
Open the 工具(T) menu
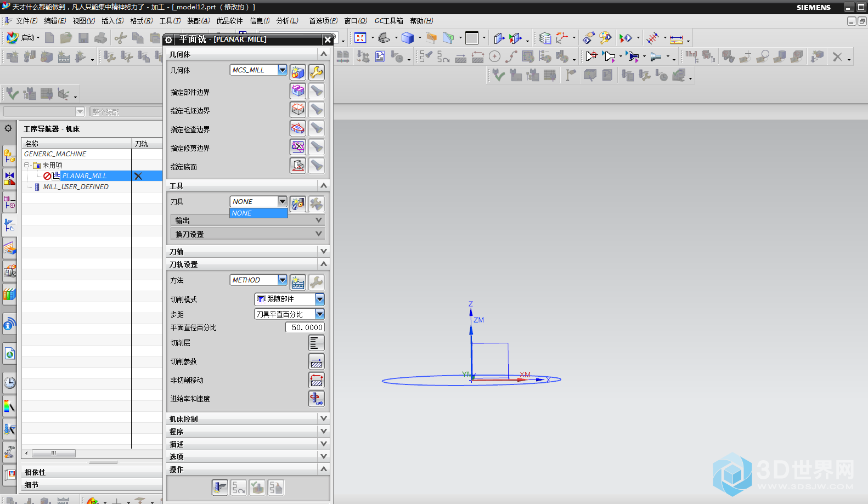point(170,21)
